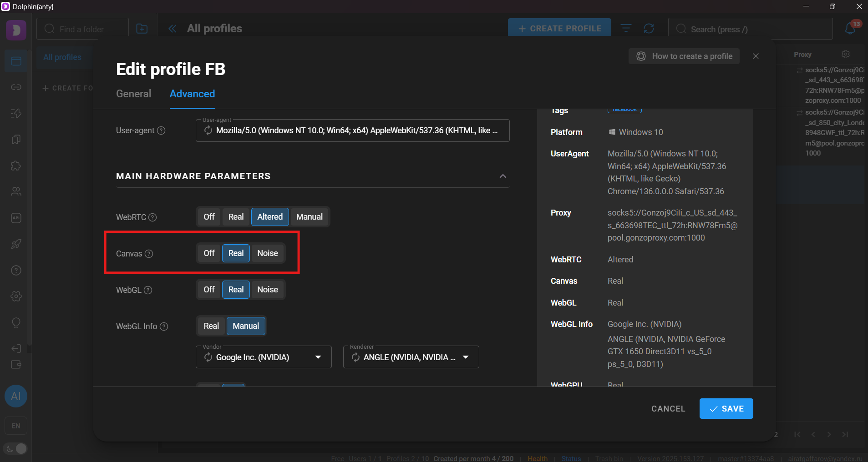
Task: Click the WebGL Info help icon
Action: [164, 326]
